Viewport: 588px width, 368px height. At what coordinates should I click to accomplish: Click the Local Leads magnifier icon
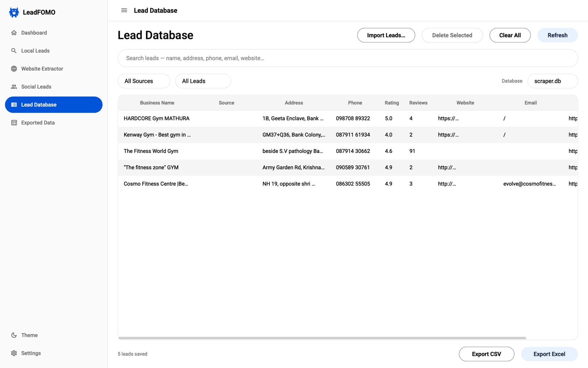tap(14, 51)
